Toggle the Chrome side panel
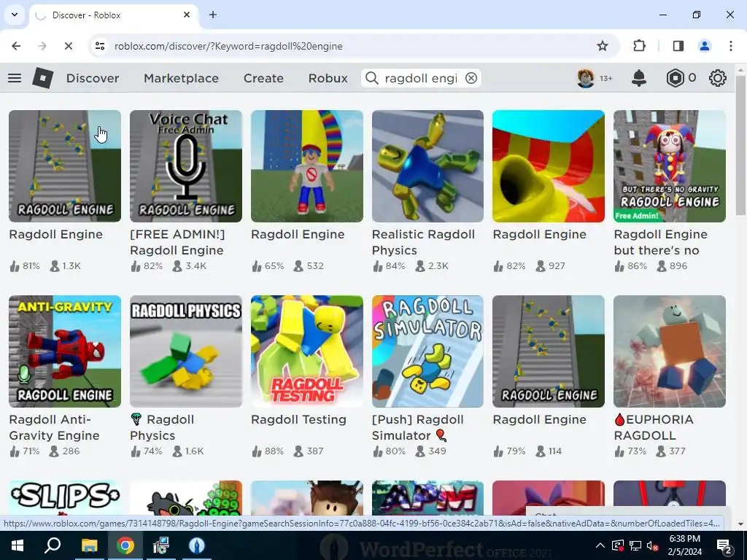The image size is (747, 560). (678, 46)
